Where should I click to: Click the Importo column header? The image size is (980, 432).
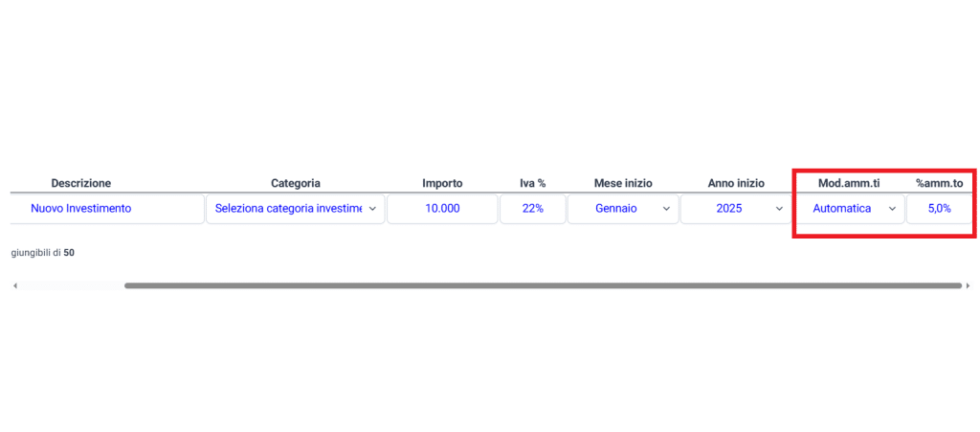click(x=442, y=183)
